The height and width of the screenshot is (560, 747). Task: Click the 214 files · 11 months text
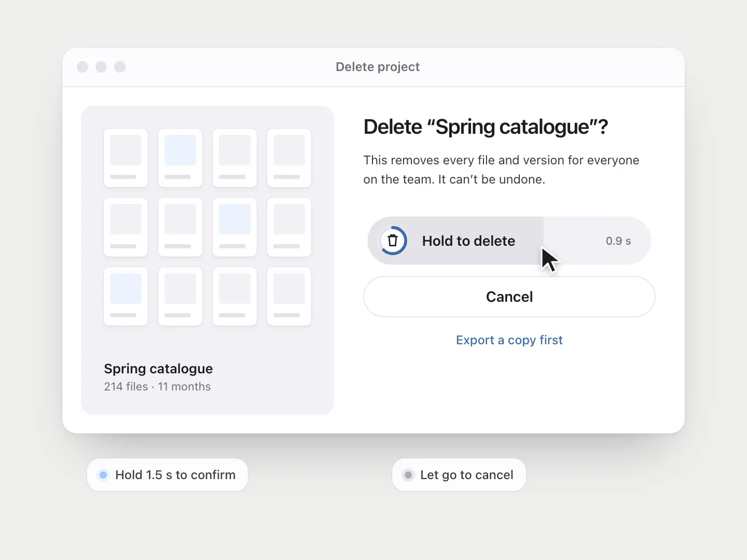[x=157, y=387]
